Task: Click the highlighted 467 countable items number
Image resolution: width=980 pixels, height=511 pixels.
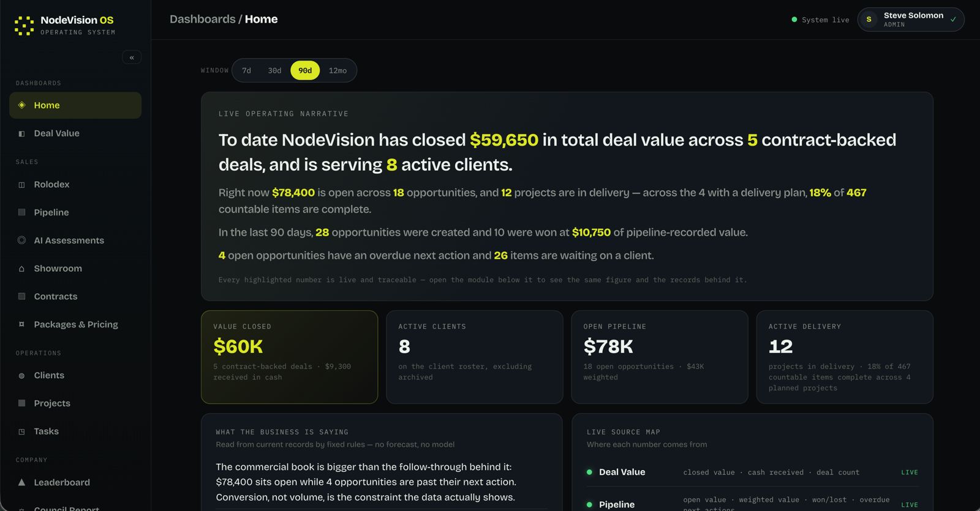Action: [856, 193]
